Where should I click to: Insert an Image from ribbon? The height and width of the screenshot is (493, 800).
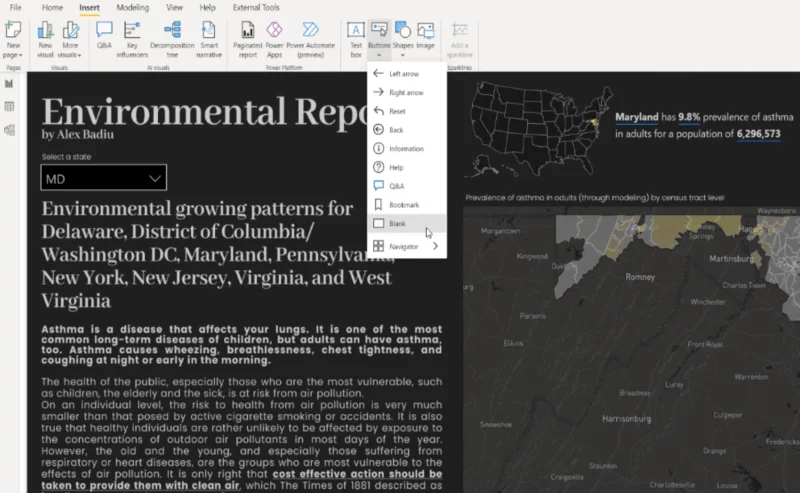click(x=425, y=35)
